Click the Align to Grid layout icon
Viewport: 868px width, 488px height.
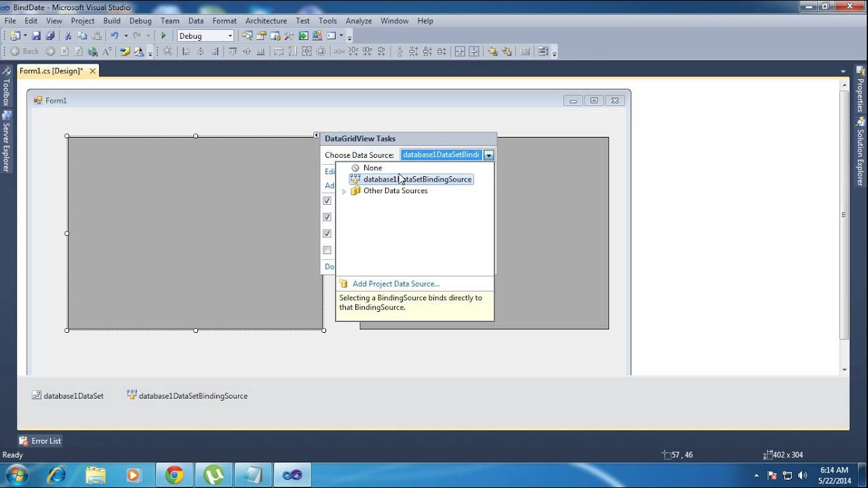166,52
